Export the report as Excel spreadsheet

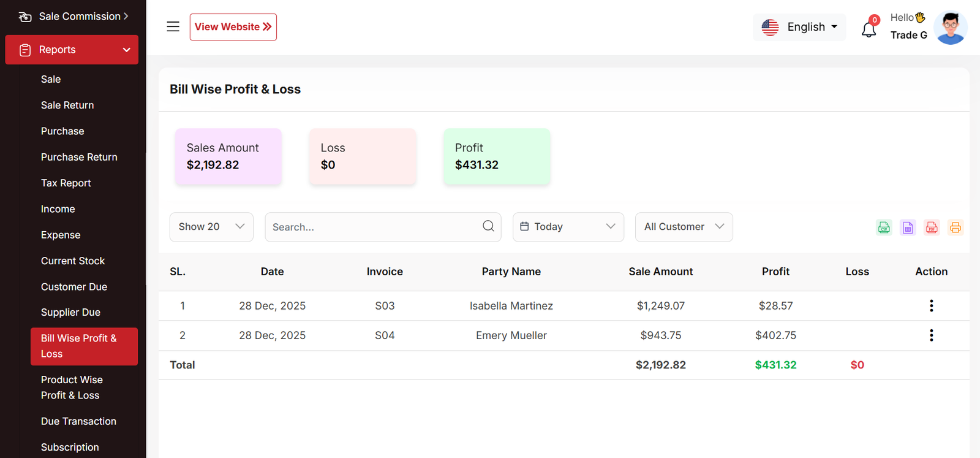coord(908,227)
